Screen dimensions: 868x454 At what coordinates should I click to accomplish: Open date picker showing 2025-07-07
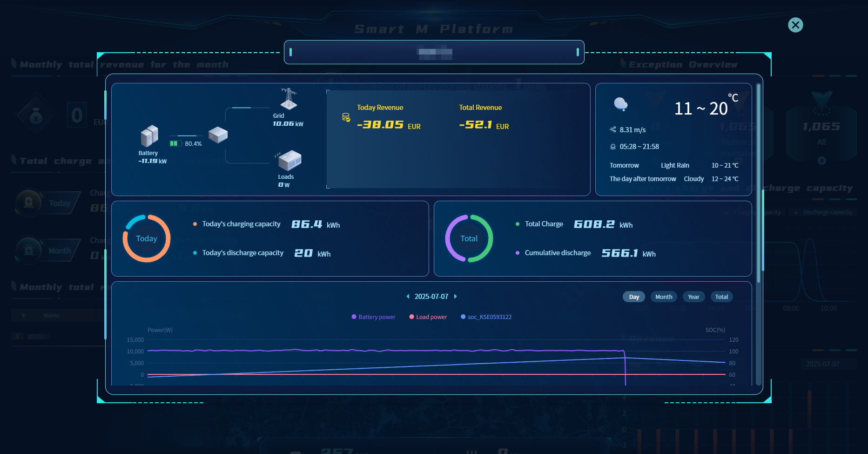click(x=431, y=297)
